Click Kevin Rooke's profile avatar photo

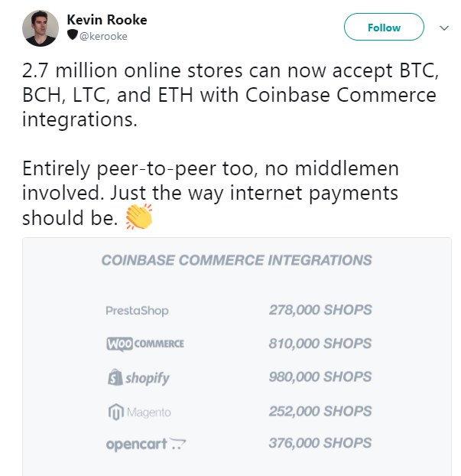[41, 28]
